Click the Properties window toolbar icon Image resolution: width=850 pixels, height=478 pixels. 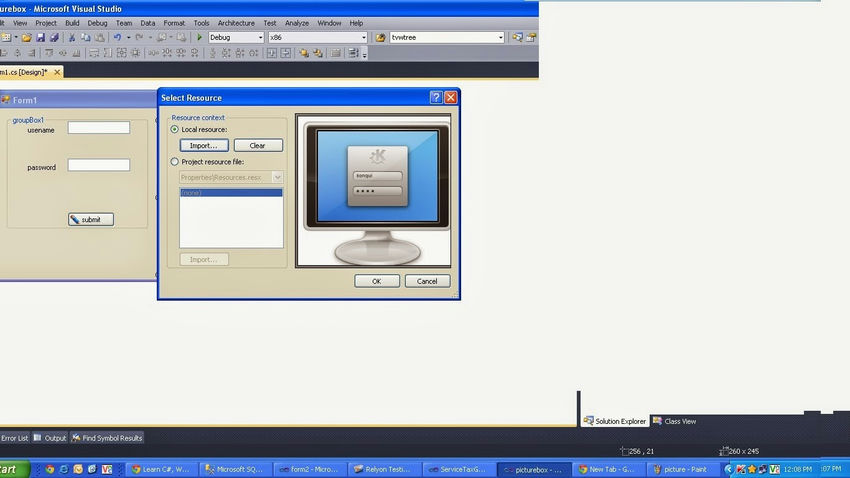tap(531, 37)
